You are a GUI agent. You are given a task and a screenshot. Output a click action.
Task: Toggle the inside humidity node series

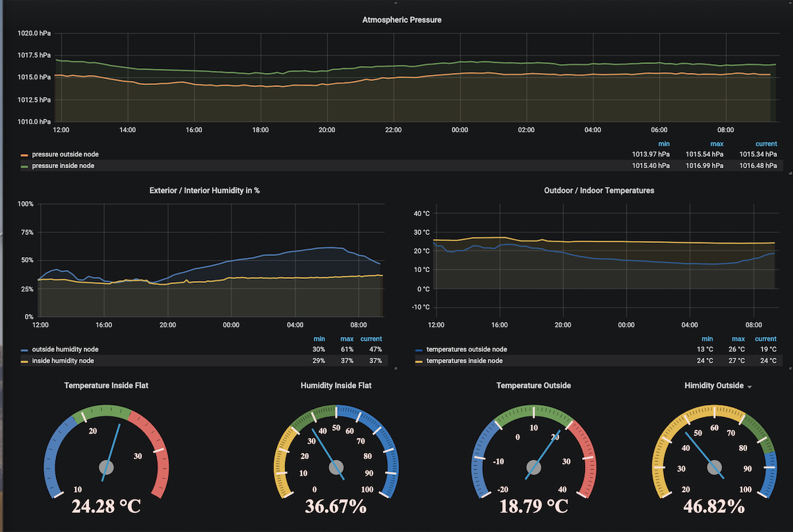pyautogui.click(x=63, y=361)
